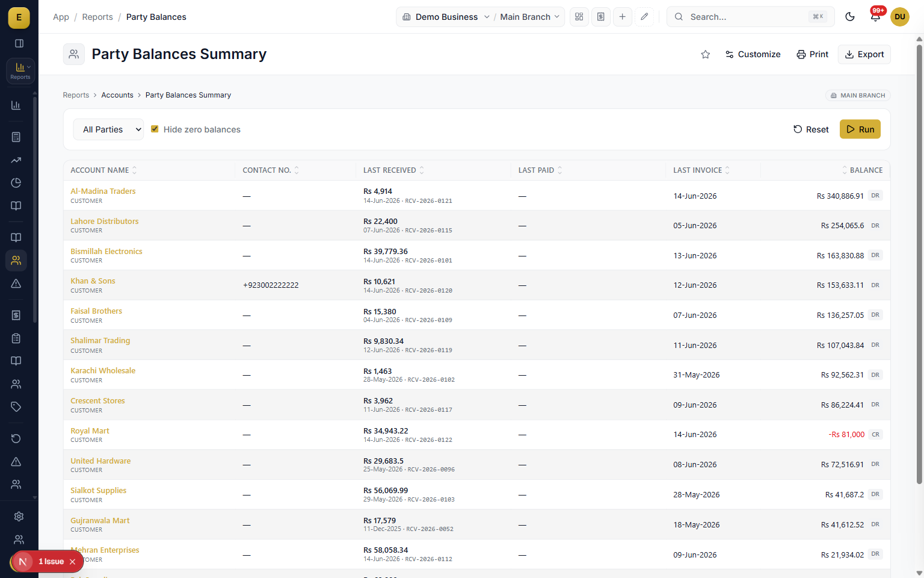The width and height of the screenshot is (924, 578).
Task: Click the Export button
Action: [x=864, y=54]
